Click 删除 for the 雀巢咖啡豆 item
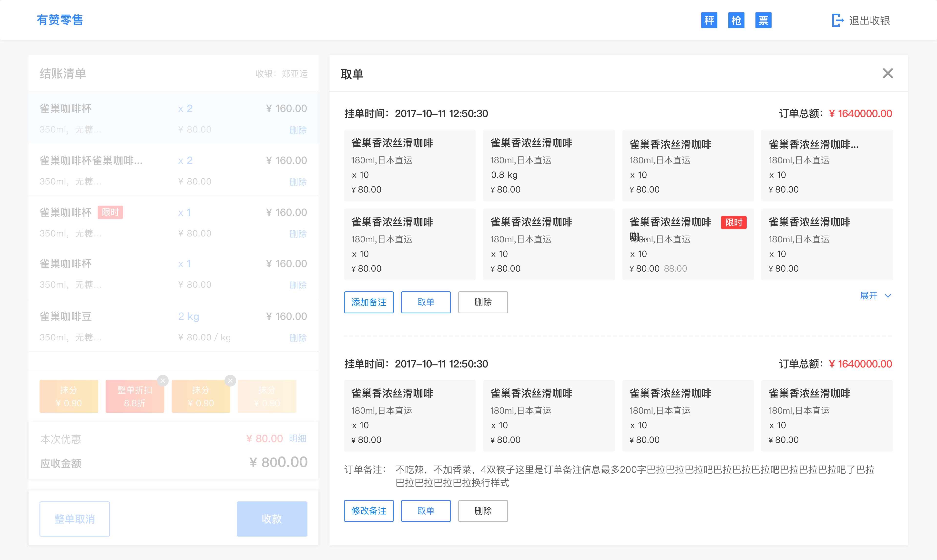Viewport: 937px width, 560px height. tap(298, 338)
